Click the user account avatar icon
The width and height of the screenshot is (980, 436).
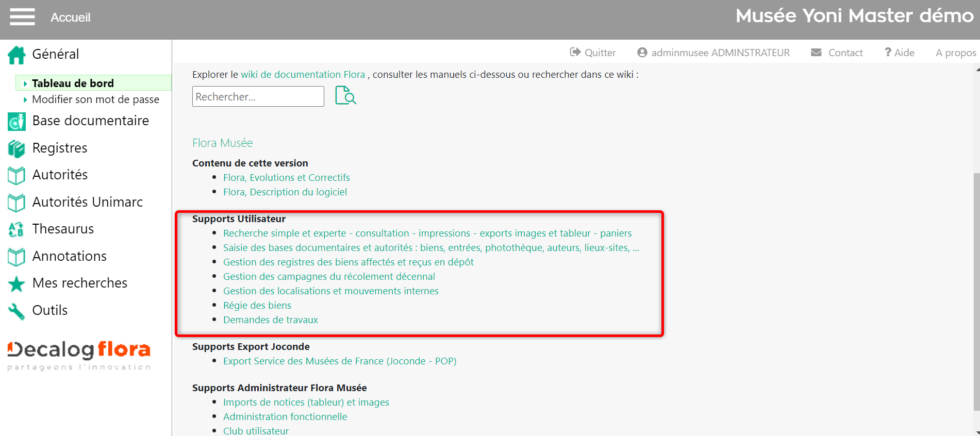click(x=642, y=53)
